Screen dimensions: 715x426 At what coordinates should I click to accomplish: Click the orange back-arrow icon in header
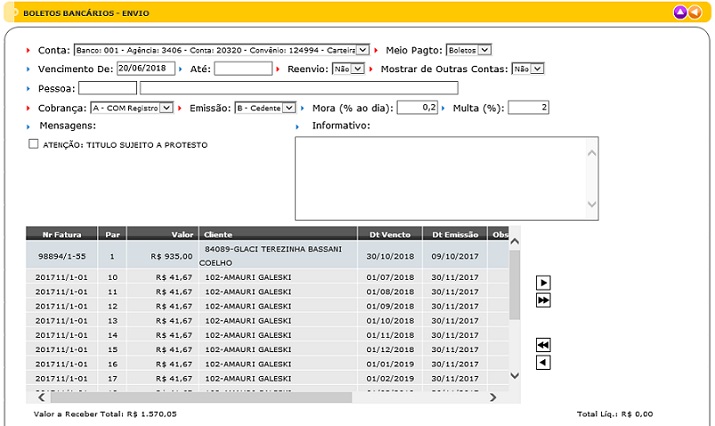pos(695,12)
